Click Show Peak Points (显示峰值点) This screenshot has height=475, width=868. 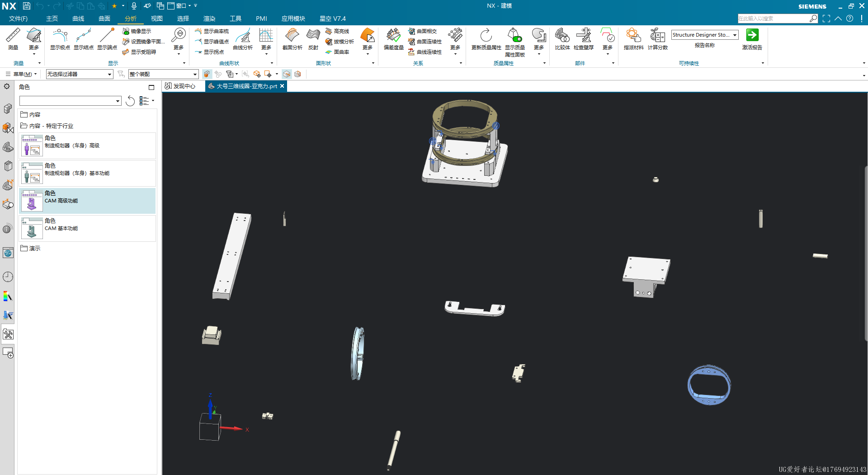pos(212,42)
